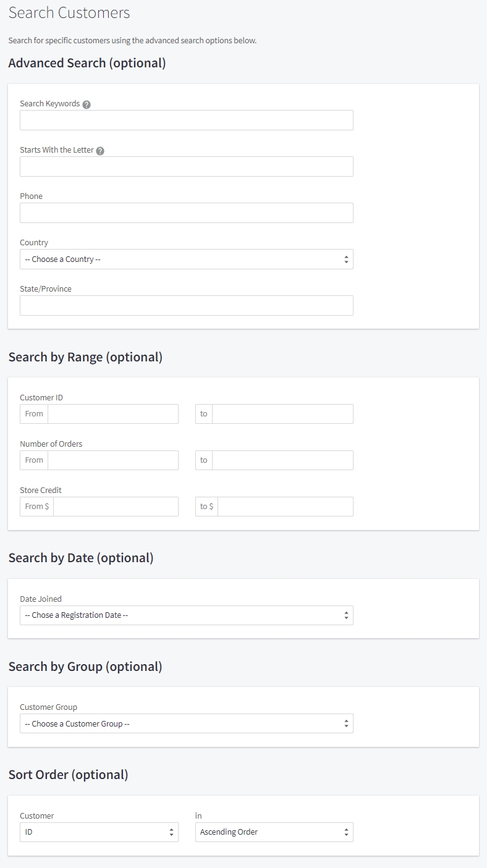Click the stepper arrows on Customer Group selector
Viewport: 487px width, 868px height.
347,723
